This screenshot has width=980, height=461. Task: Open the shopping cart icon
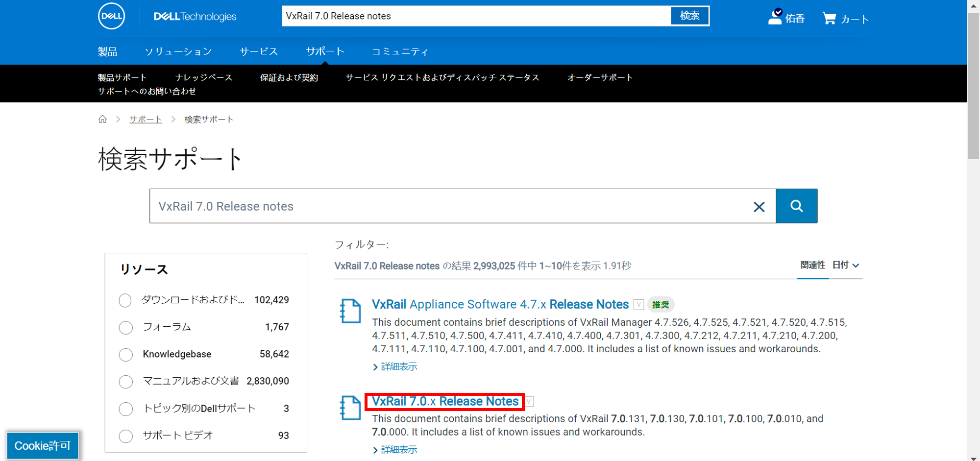tap(829, 19)
